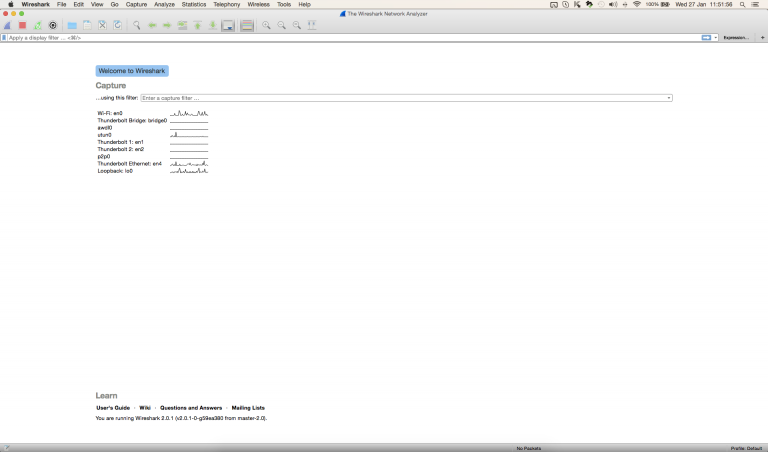Viewport: 768px width, 452px height.
Task: Open the Wireless menu
Action: click(259, 4)
